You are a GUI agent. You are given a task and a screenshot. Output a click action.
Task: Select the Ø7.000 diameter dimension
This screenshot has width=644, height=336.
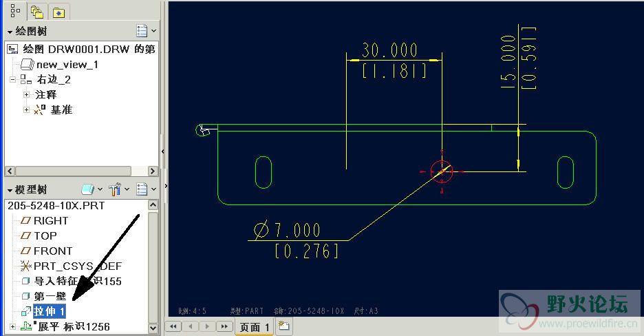(x=287, y=230)
